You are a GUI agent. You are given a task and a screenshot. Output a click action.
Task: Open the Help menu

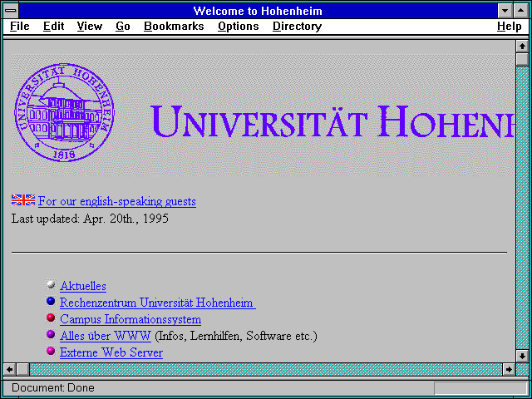coord(510,27)
